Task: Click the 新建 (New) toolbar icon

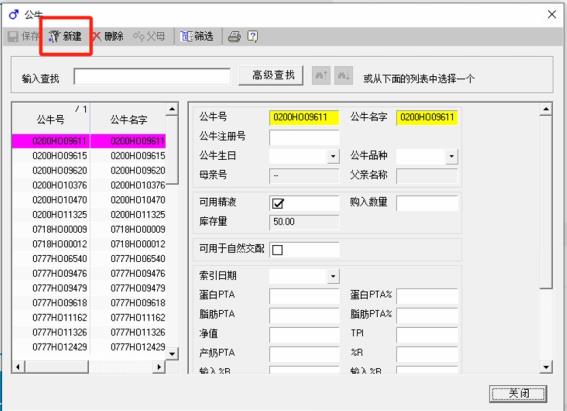Action: (65, 36)
